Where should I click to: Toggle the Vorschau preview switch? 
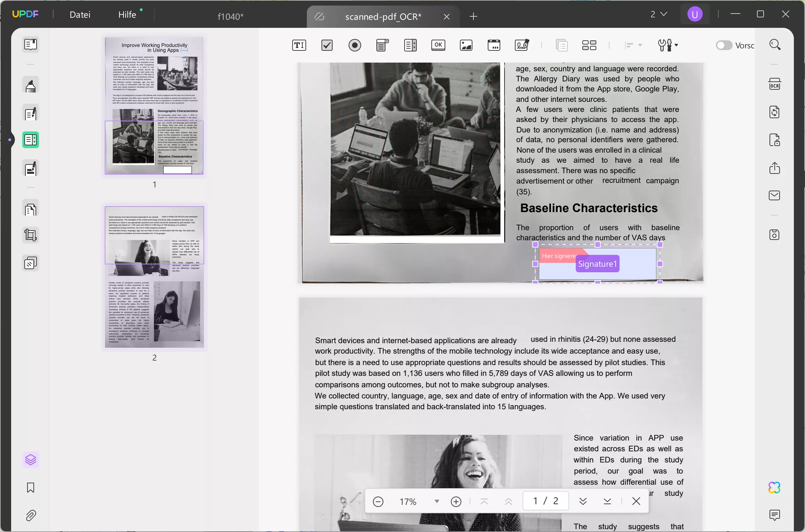724,45
